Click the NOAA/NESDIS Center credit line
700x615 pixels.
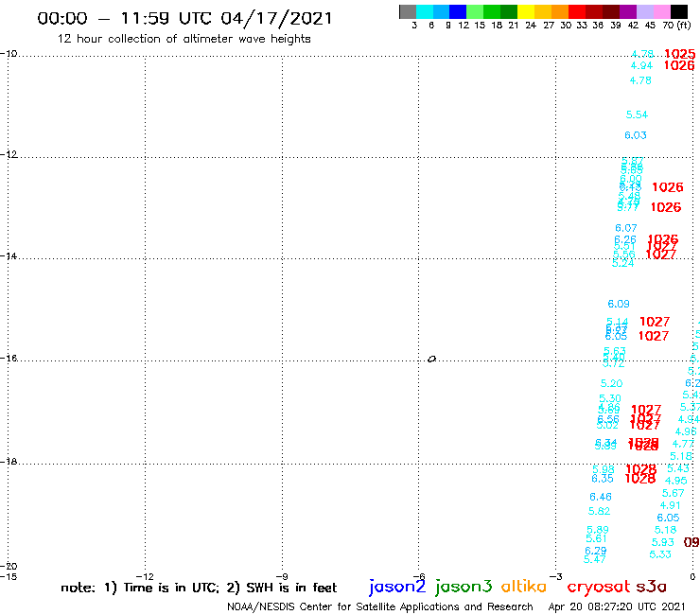[x=380, y=606]
